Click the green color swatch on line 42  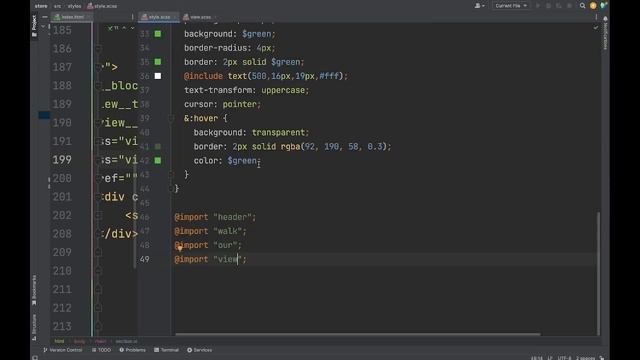[x=158, y=160]
